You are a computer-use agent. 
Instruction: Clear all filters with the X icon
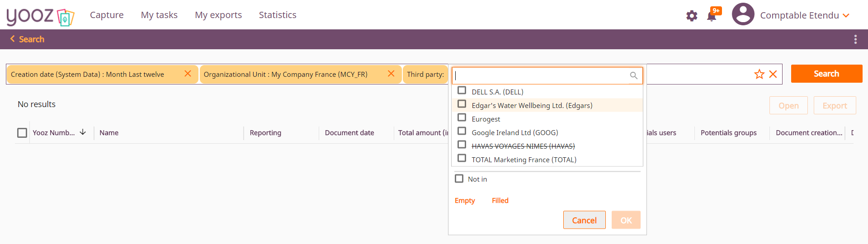click(x=773, y=74)
